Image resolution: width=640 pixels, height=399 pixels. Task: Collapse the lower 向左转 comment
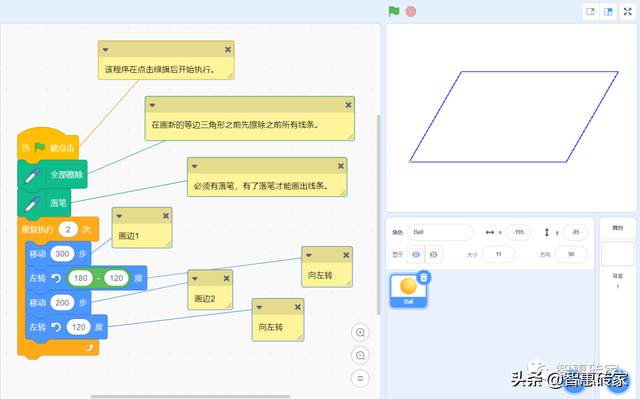pos(259,307)
